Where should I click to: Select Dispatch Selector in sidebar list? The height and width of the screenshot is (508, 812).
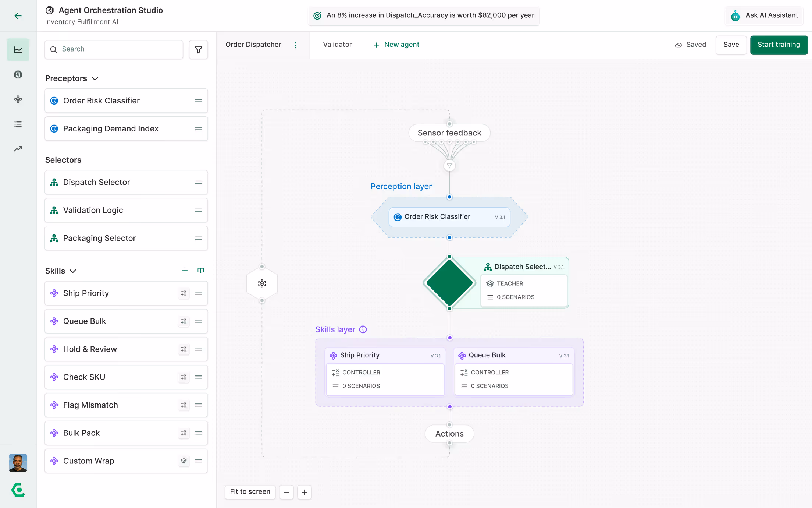[126, 182]
